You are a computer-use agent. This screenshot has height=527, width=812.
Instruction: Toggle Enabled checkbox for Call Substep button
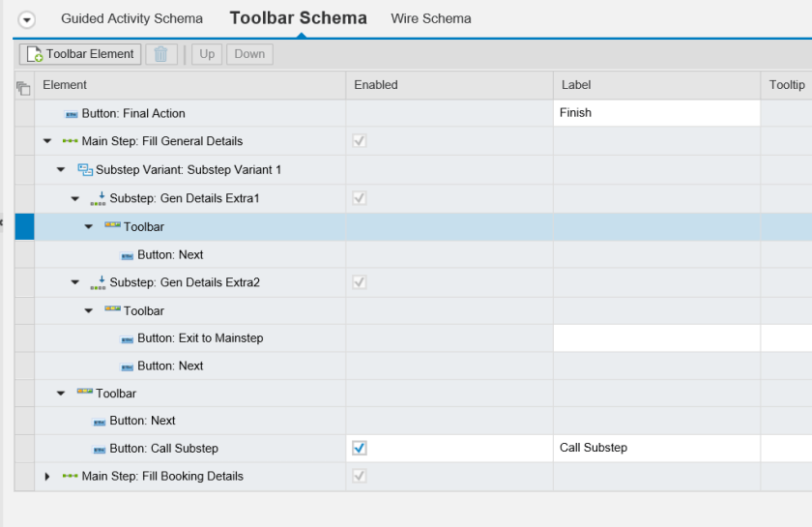360,448
